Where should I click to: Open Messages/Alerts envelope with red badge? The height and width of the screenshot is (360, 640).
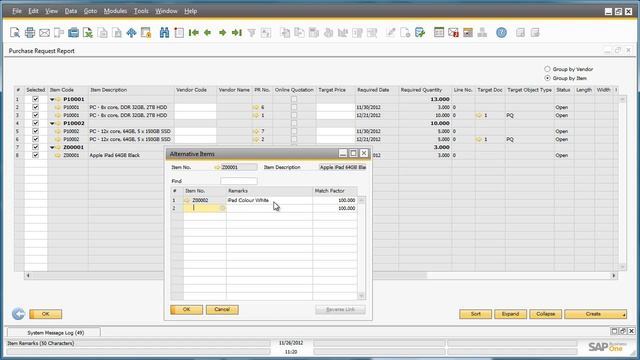tap(453, 33)
